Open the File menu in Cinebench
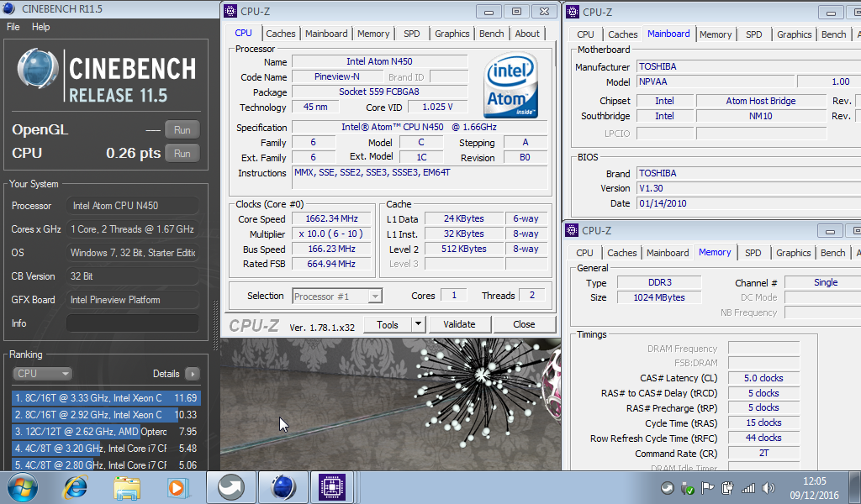The width and height of the screenshot is (861, 504). coord(13,26)
